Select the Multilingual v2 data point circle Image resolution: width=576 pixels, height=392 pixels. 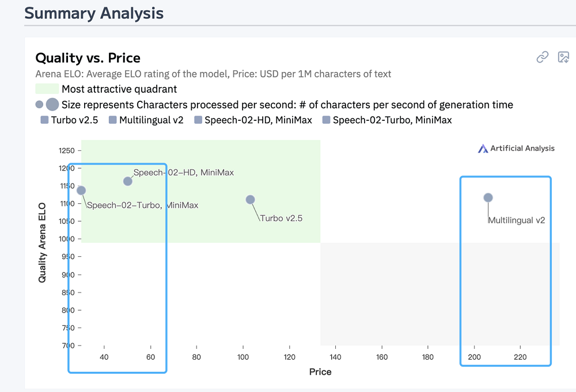tap(488, 198)
